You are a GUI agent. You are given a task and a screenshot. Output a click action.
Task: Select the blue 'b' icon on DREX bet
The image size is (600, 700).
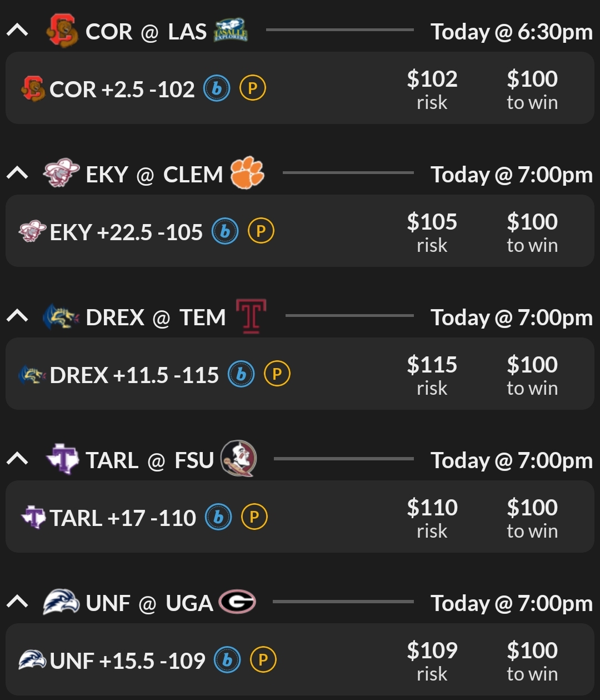(x=241, y=375)
